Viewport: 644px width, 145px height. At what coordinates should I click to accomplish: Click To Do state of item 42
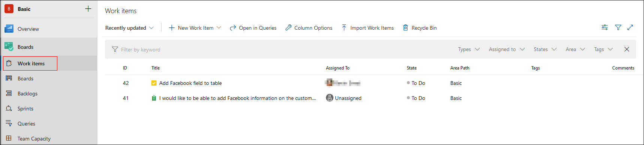pyautogui.click(x=416, y=83)
